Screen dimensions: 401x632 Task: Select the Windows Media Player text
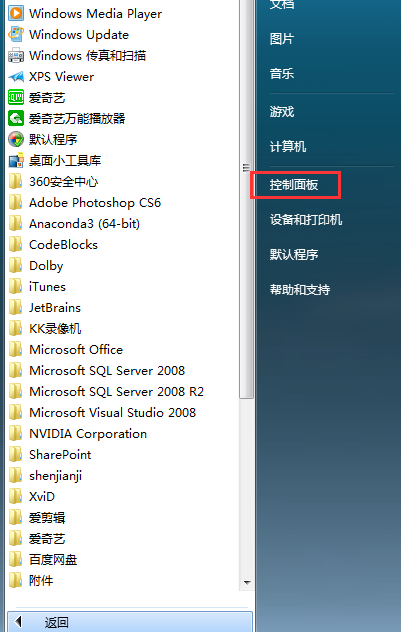tap(96, 14)
